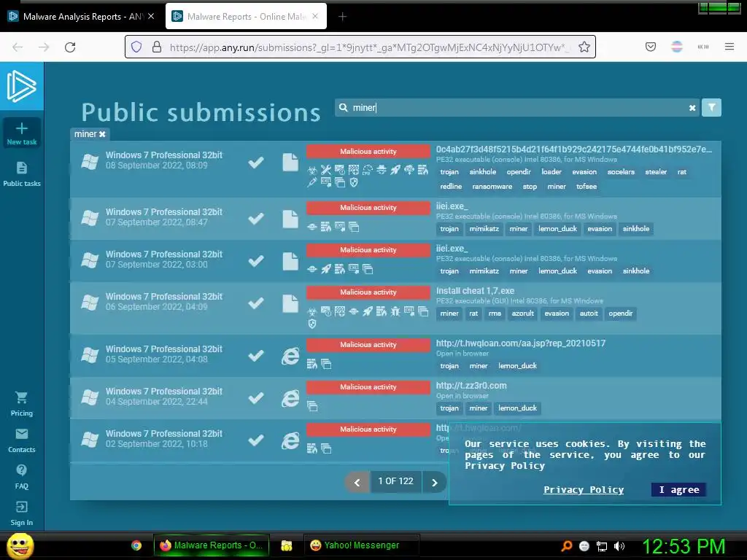
Task: Start a New task from sidebar
Action: (x=21, y=133)
